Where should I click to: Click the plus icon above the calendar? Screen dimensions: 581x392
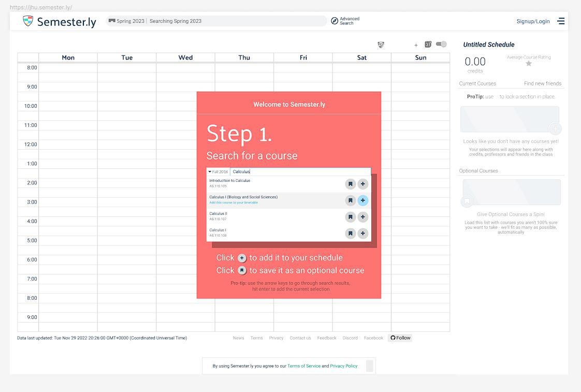click(416, 45)
